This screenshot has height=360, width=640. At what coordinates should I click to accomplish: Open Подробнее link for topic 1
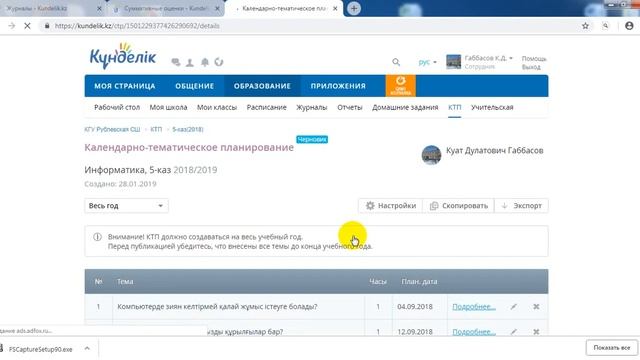[x=474, y=307]
